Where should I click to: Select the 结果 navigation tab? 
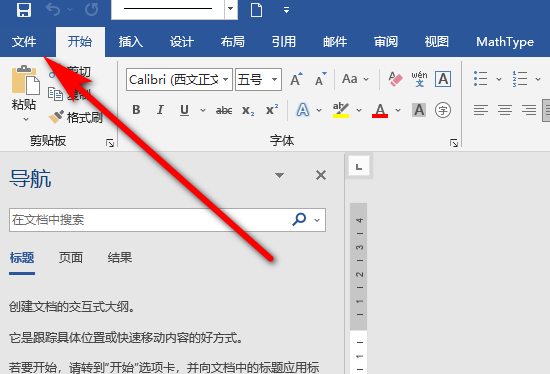point(120,258)
